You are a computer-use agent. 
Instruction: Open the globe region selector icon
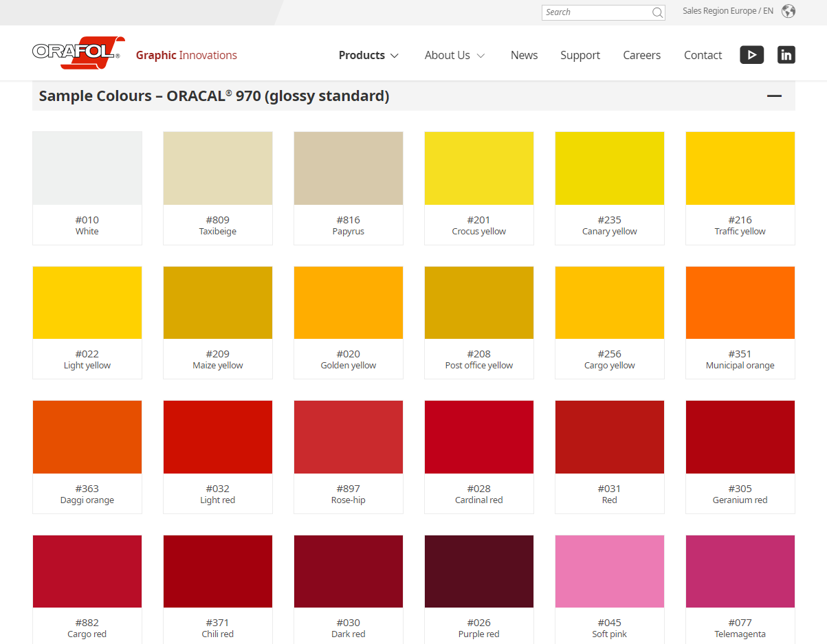789,11
